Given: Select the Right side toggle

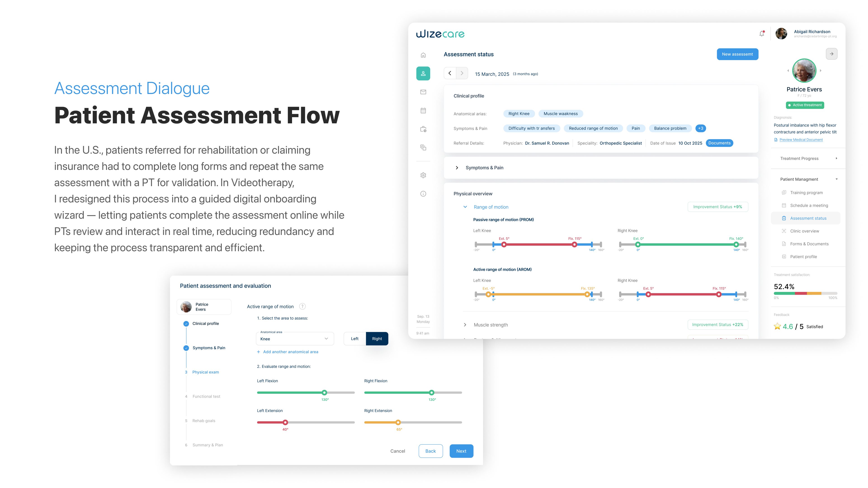Looking at the screenshot, I should click(377, 338).
